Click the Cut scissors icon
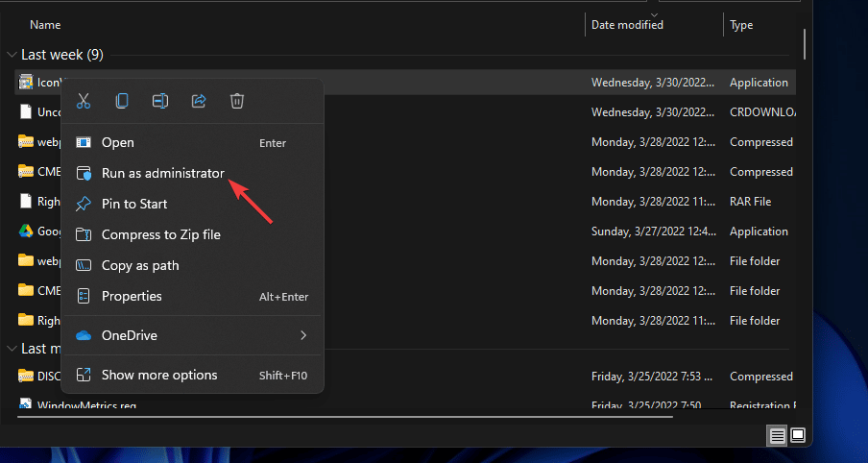868x463 pixels. [x=84, y=101]
